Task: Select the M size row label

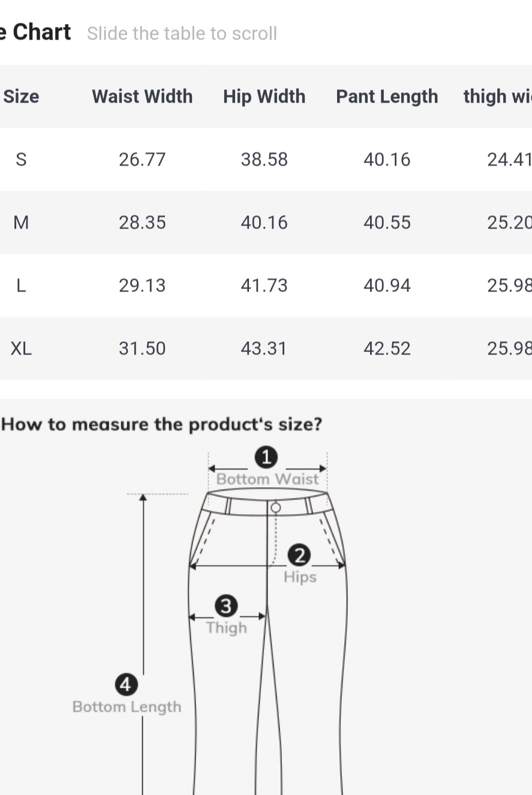Action: [21, 223]
